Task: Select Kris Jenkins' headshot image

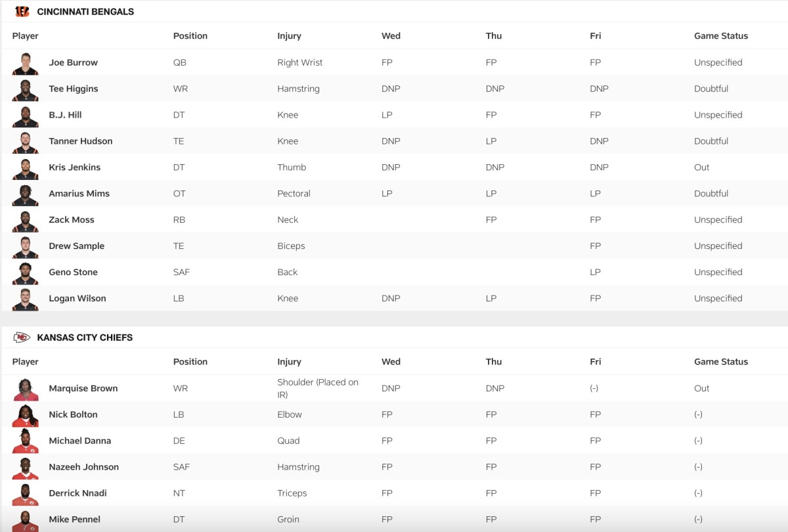Action: pos(25,168)
